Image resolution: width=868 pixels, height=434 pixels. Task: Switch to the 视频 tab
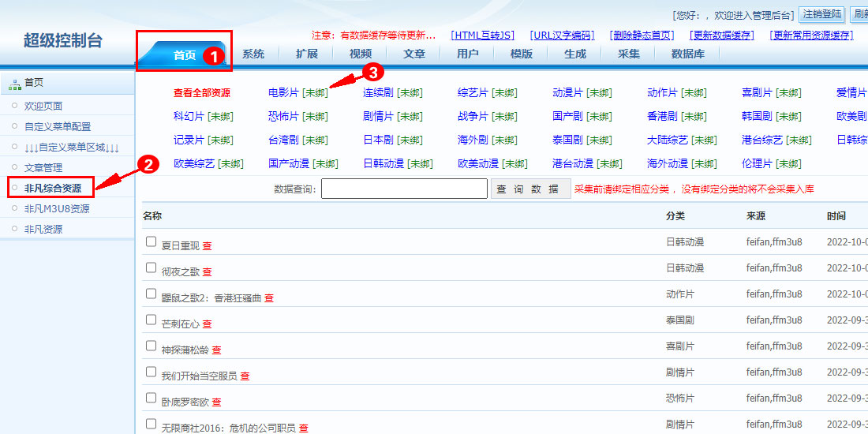click(x=361, y=54)
